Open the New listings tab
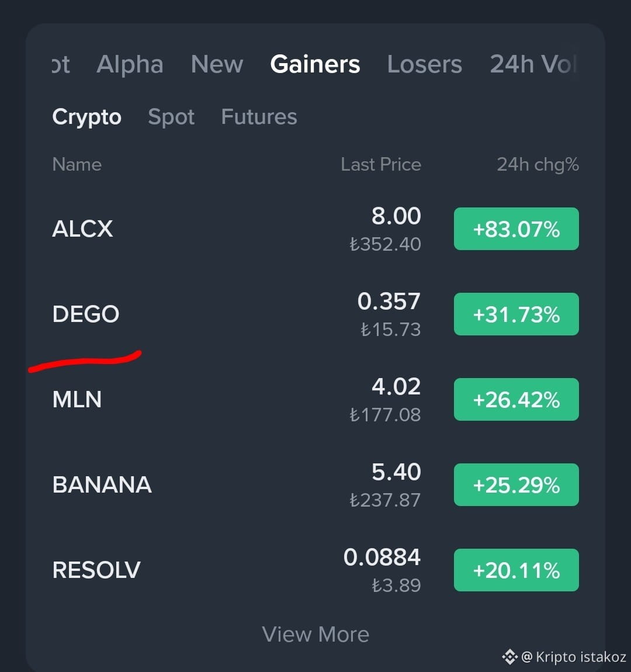Viewport: 631px width, 672px height. click(x=217, y=65)
